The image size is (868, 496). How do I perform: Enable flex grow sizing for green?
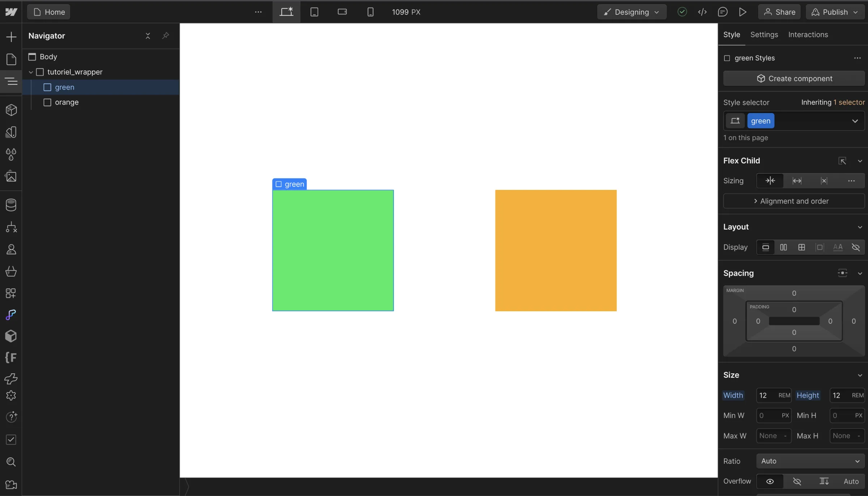pos(797,181)
